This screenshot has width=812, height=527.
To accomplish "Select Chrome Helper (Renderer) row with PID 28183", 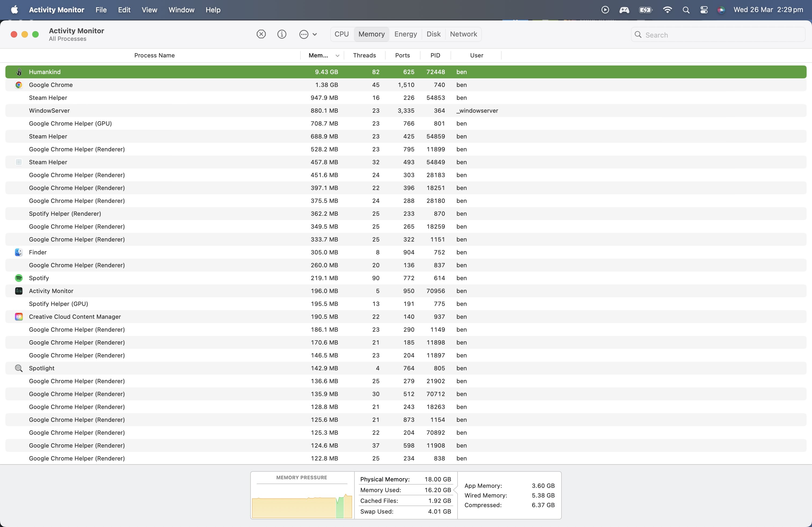I will pos(406,175).
